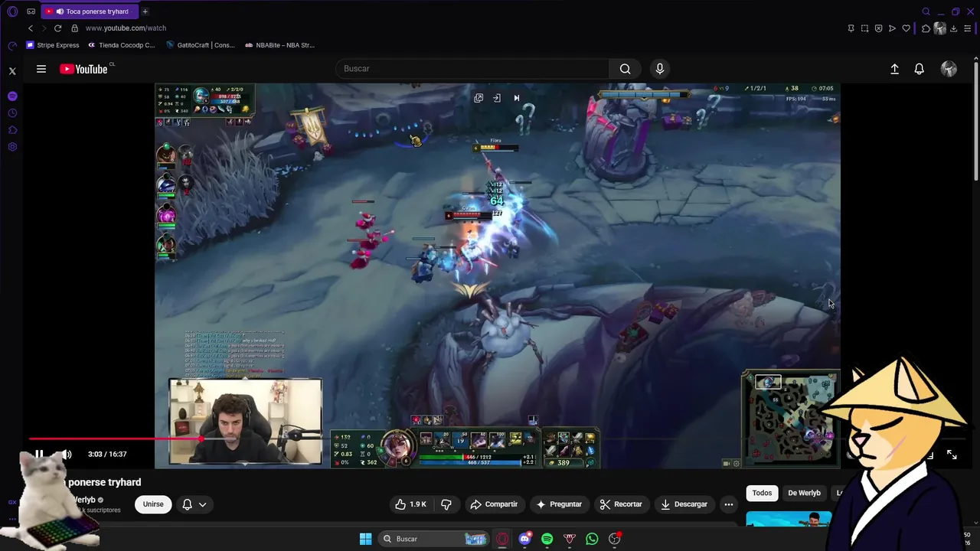Open more actions three-dot menu
This screenshot has width=980, height=551.
click(x=729, y=504)
